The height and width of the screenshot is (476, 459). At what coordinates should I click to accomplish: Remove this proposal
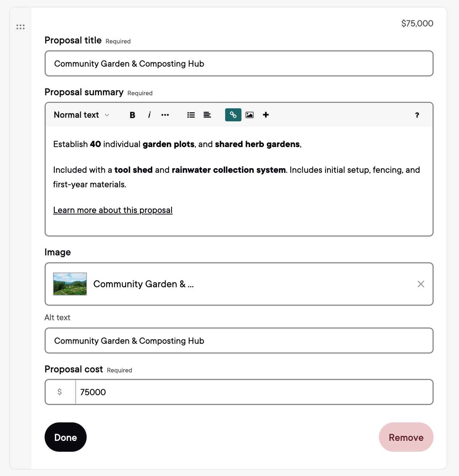(406, 437)
